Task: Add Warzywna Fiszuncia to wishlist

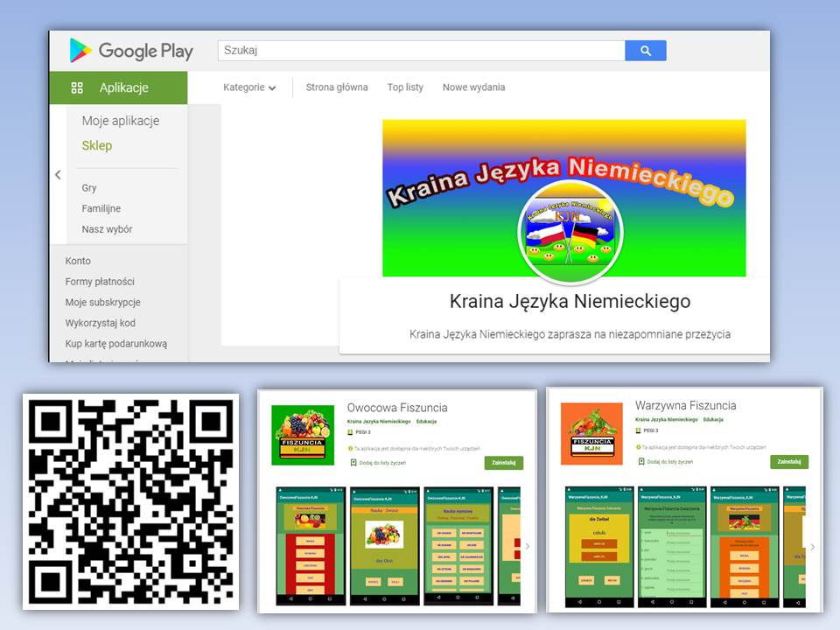Action: point(665,461)
